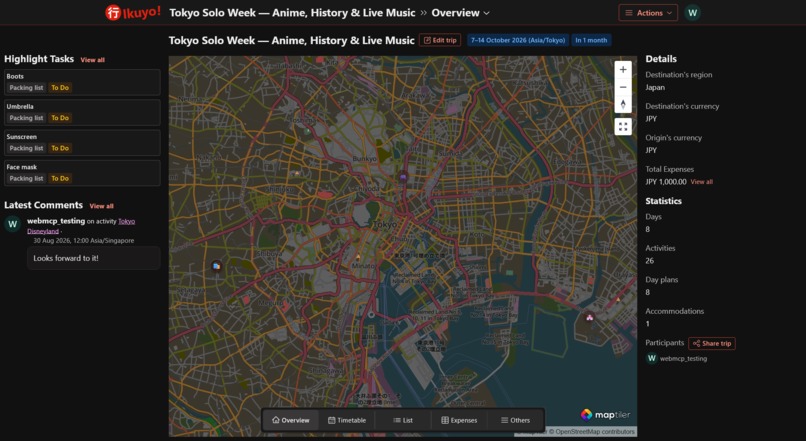Click the Packing list tag on Umbrella

(x=26, y=118)
